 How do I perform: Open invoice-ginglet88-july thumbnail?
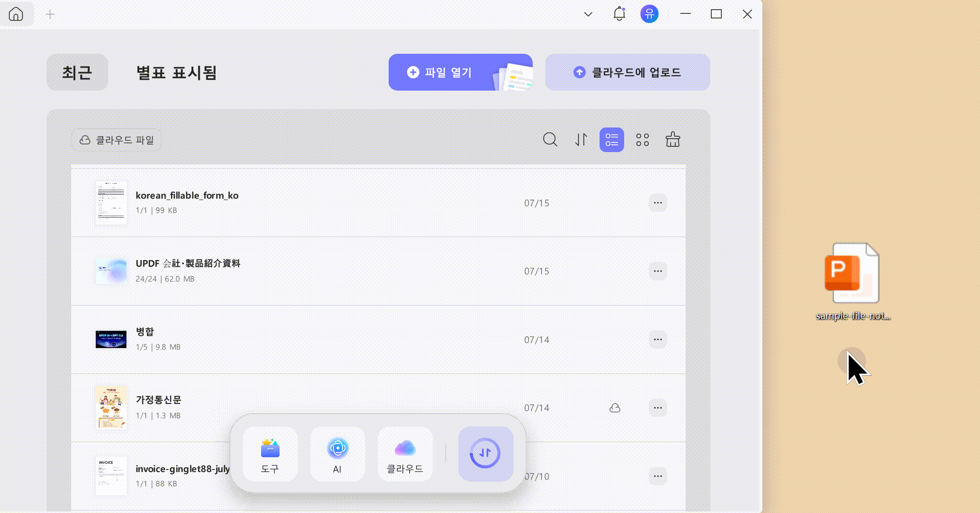pyautogui.click(x=111, y=476)
